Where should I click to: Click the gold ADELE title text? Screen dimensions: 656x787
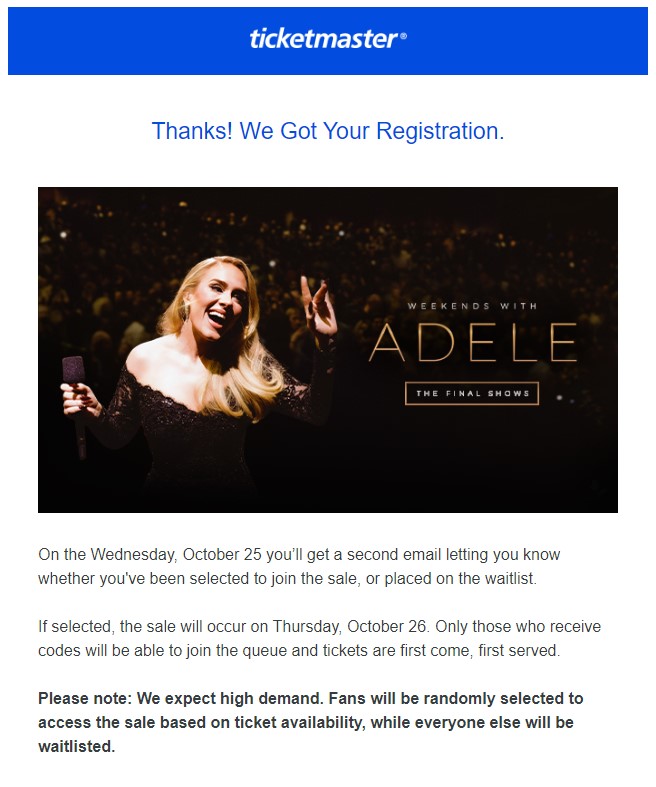coord(473,343)
